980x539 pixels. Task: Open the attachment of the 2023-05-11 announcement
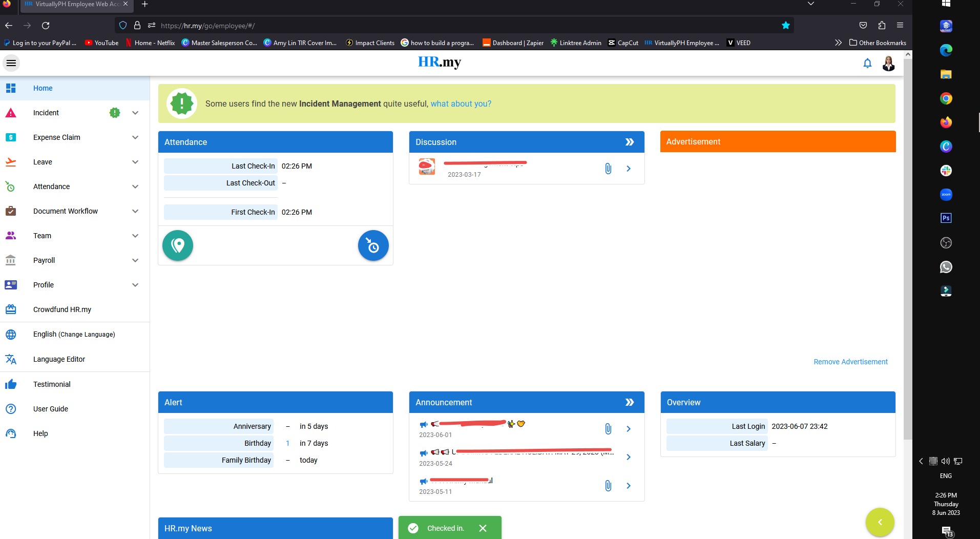[x=608, y=486]
